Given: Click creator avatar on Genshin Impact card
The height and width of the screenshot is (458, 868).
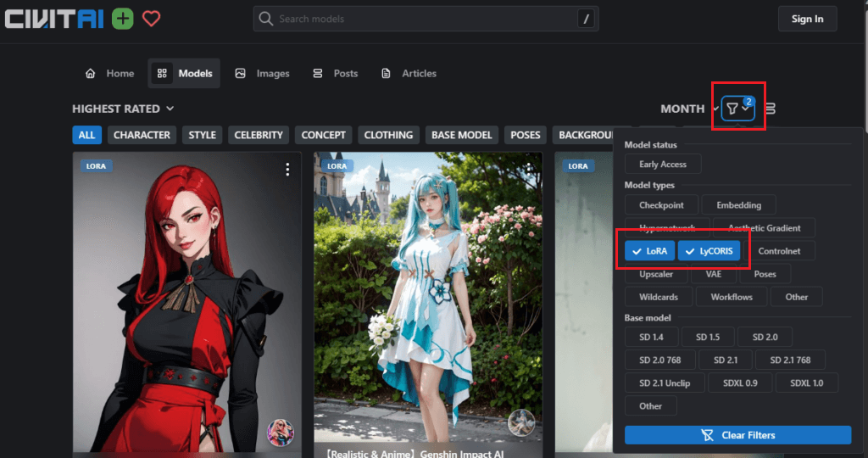Looking at the screenshot, I should 521,422.
